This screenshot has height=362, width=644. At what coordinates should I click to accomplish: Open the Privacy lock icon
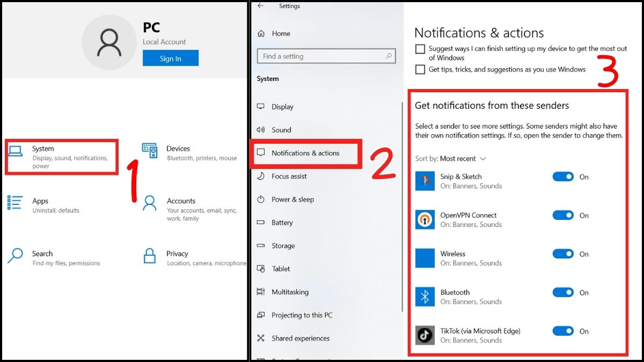pos(150,255)
